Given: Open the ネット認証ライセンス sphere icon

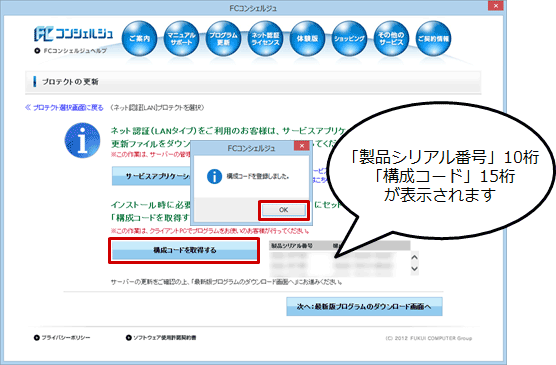Looking at the screenshot, I should tap(265, 38).
